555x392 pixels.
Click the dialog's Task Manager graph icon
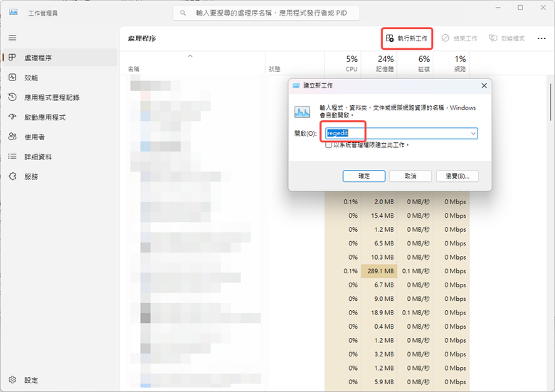302,112
